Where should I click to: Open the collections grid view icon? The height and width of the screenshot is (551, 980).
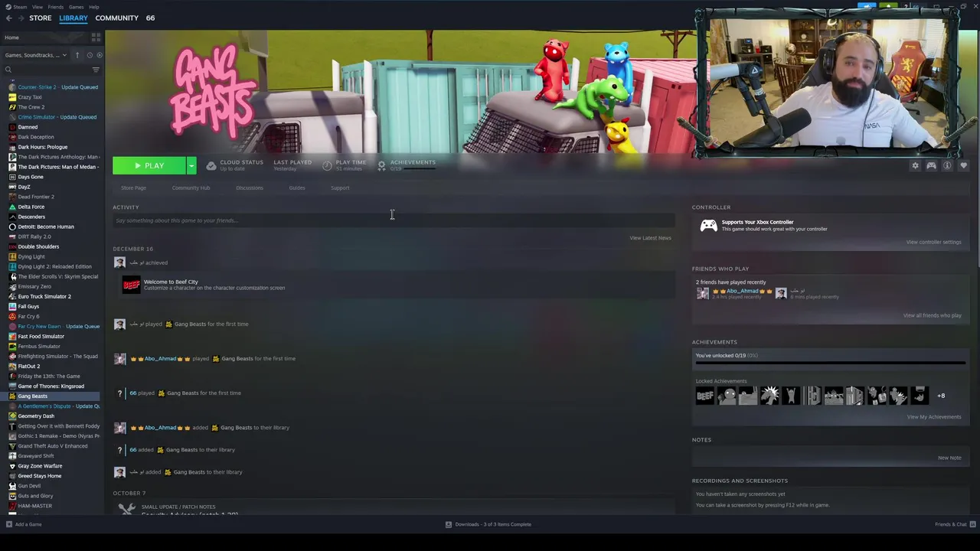pos(96,37)
